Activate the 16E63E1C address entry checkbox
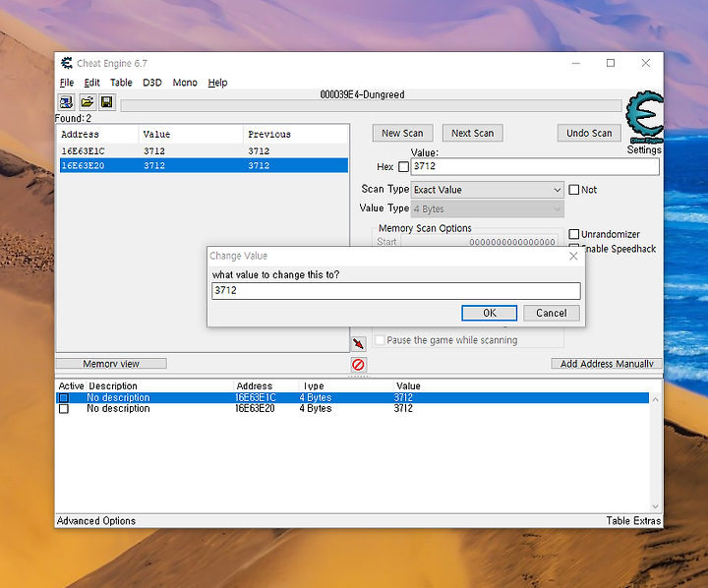The image size is (708, 588). [64, 398]
